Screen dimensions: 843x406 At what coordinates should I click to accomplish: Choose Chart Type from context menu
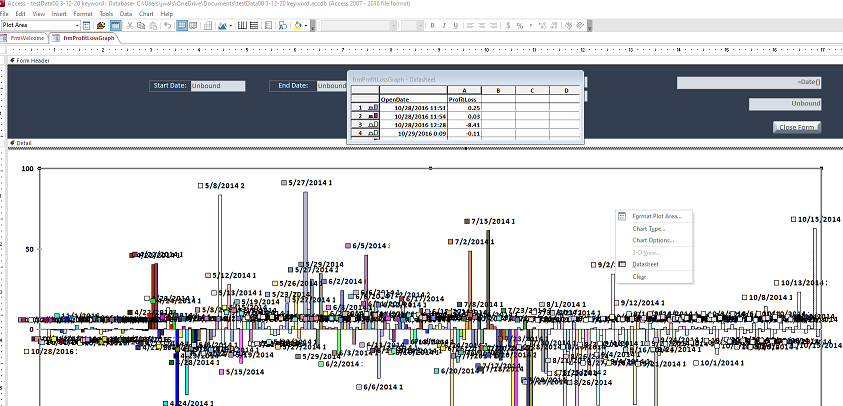(x=649, y=229)
